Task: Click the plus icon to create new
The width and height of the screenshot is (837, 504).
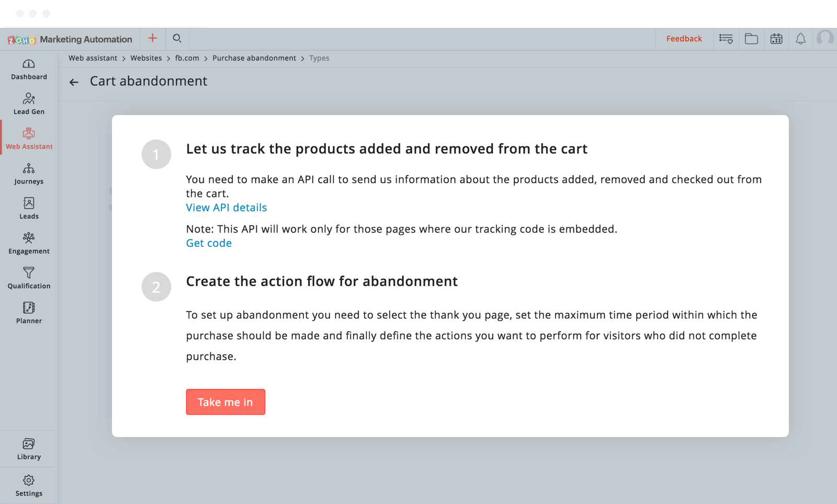Action: 153,38
